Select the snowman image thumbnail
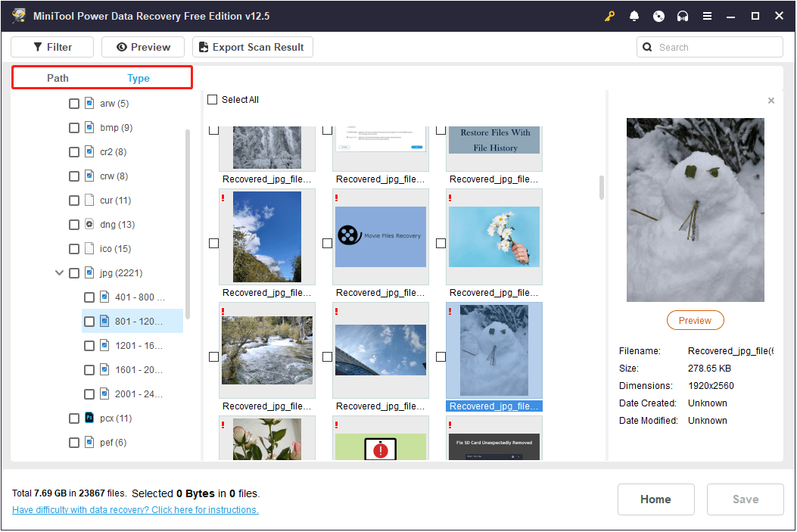 tap(493, 350)
